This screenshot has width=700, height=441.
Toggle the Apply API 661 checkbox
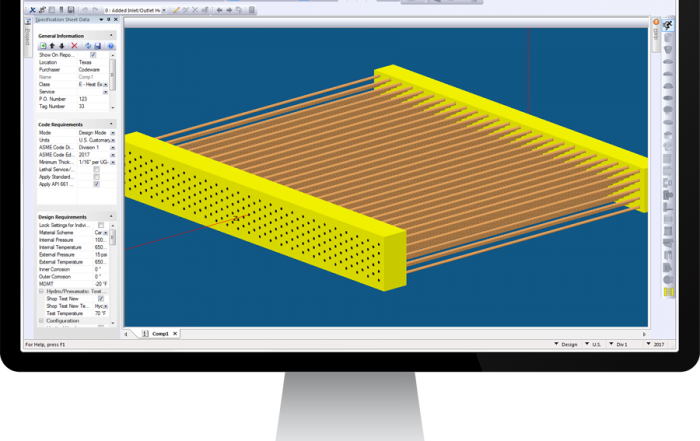(96, 184)
